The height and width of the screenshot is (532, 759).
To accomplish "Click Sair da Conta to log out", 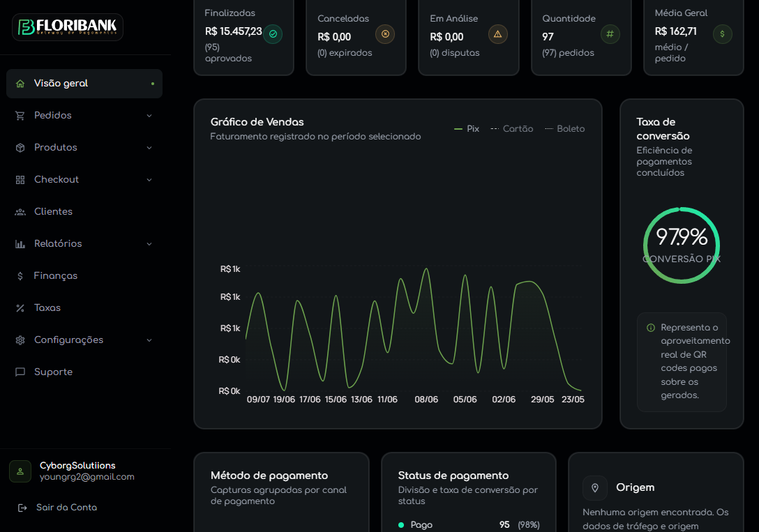I will 66,508.
